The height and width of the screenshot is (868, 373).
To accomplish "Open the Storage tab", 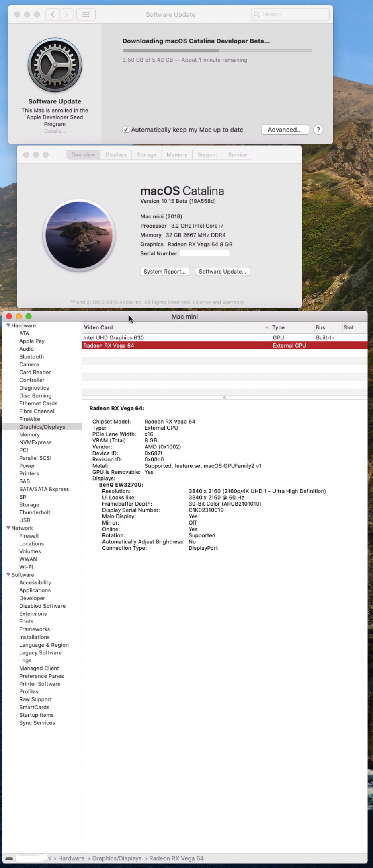I will pyautogui.click(x=146, y=155).
